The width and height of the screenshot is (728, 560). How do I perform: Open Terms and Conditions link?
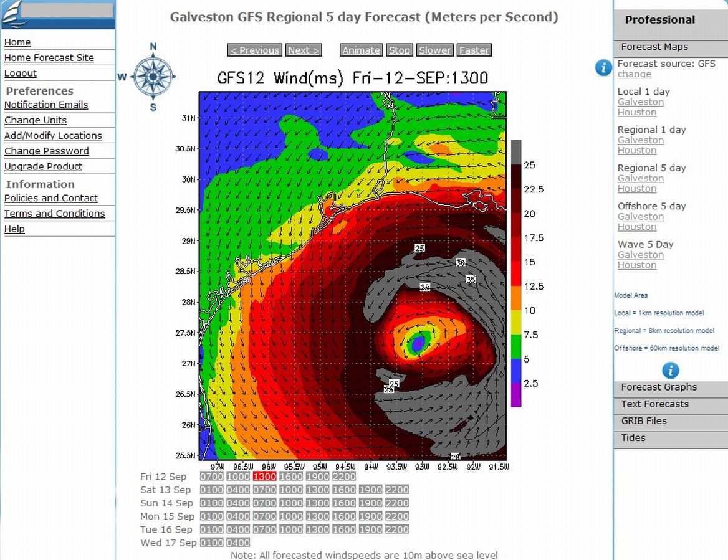[x=54, y=214]
